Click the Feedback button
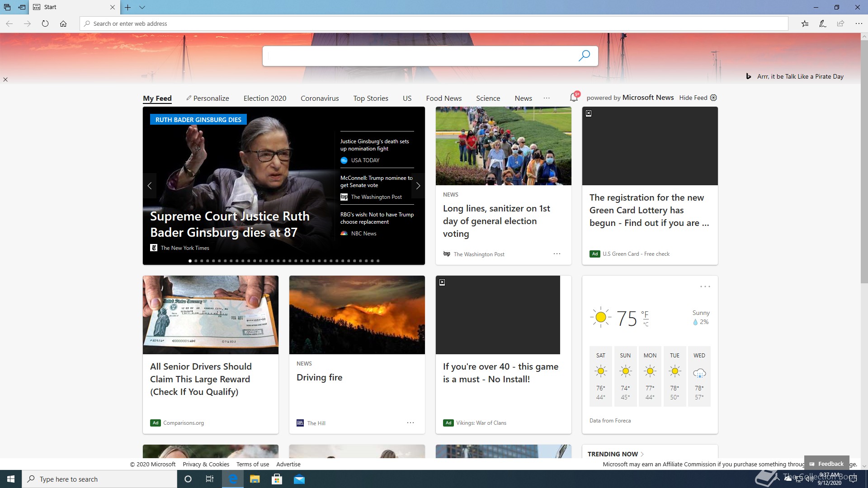The width and height of the screenshot is (868, 488). pyautogui.click(x=826, y=464)
